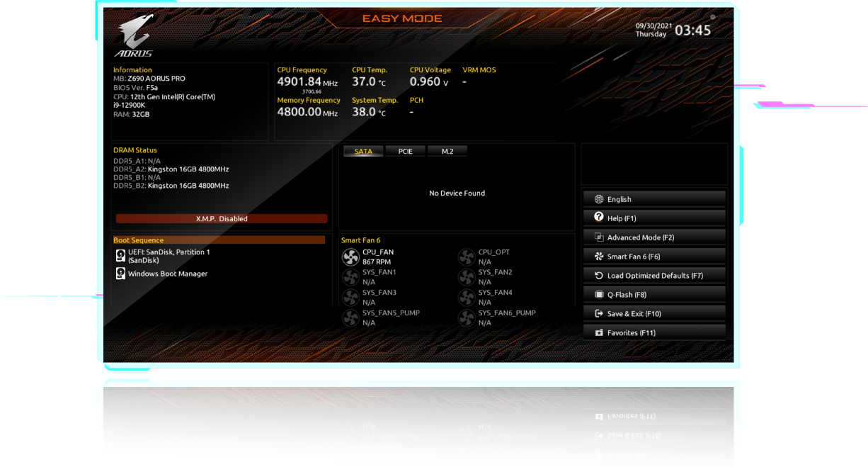Toggle the X.M.P. Disabled profile bar
The width and height of the screenshot is (868, 467).
(x=222, y=219)
